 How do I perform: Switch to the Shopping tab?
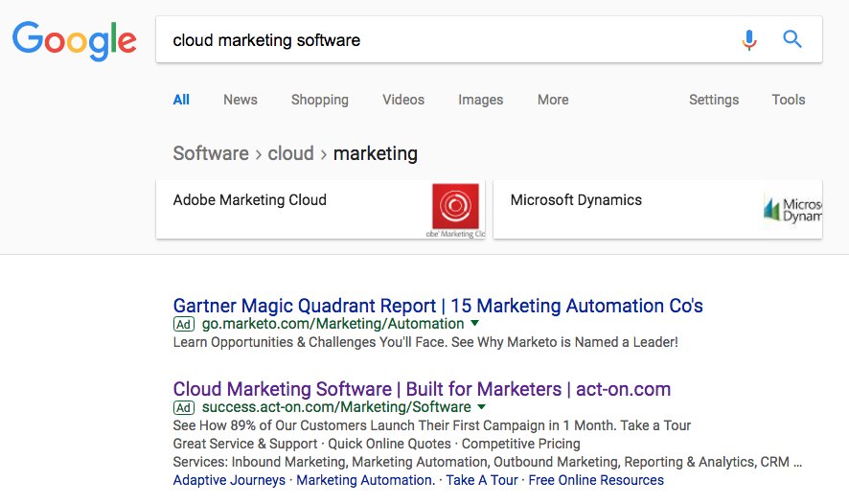tap(319, 100)
